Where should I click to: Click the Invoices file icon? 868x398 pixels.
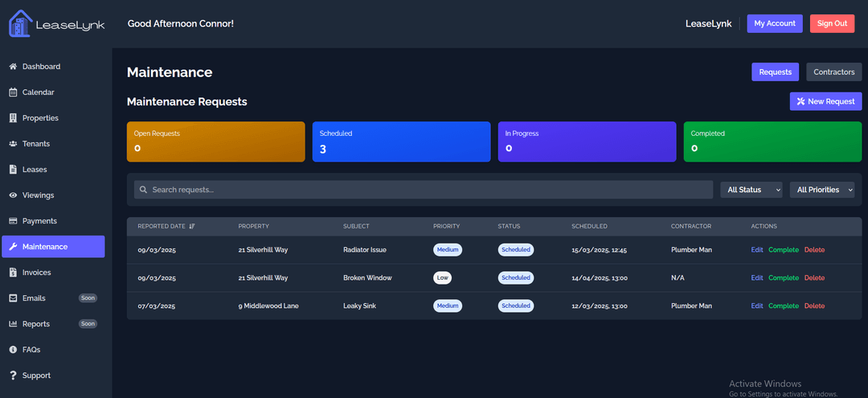point(14,273)
